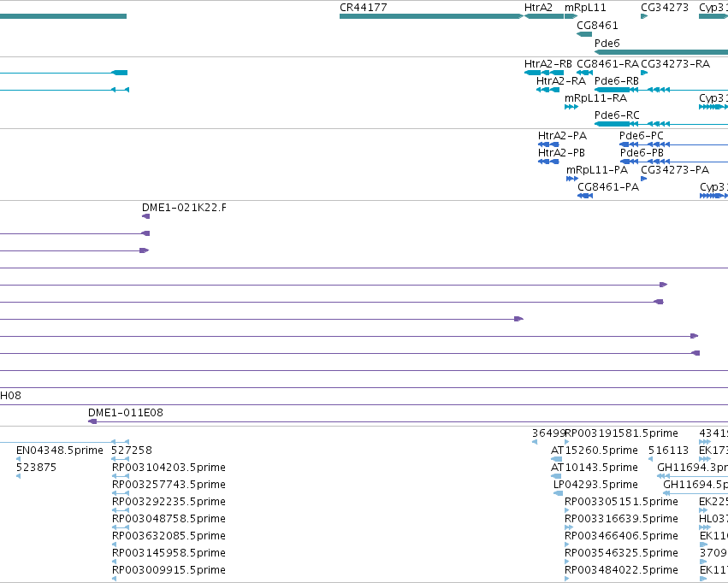Select EST label RP003632085.5prime
This screenshot has height=583, width=728.
pos(169,536)
